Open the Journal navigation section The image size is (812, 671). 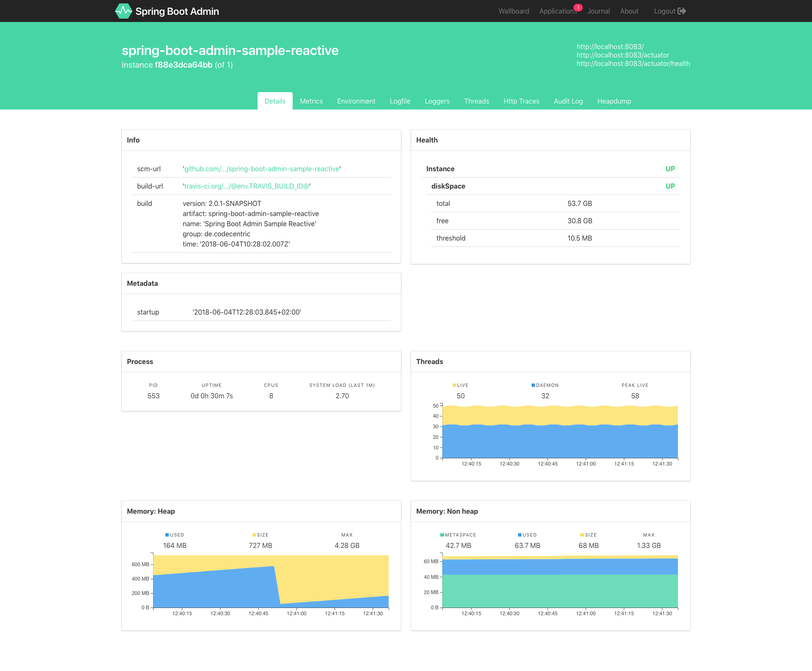coord(598,11)
